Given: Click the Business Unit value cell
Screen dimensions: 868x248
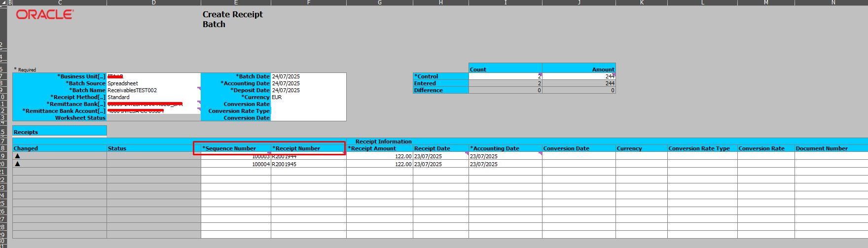Looking at the screenshot, I should click(154, 76).
